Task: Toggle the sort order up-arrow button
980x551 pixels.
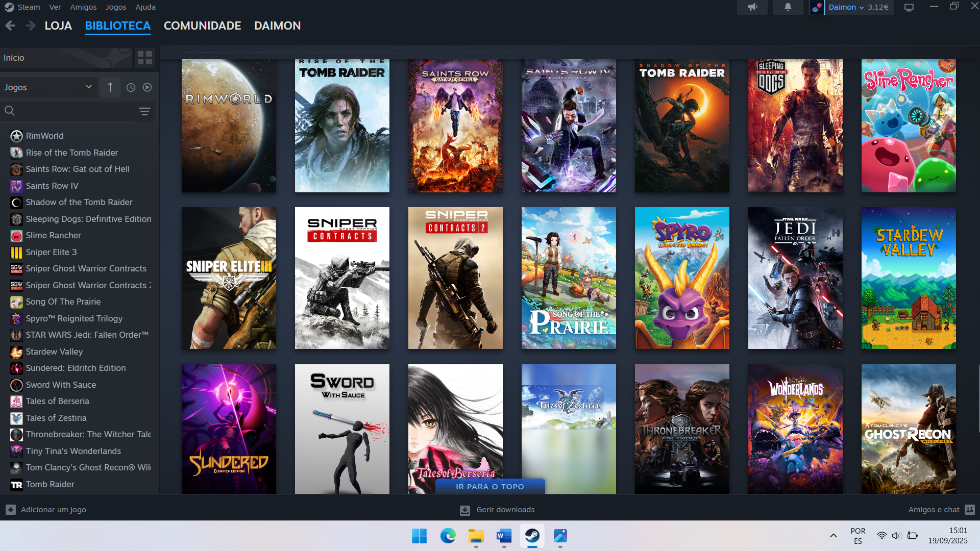Action: [x=110, y=87]
